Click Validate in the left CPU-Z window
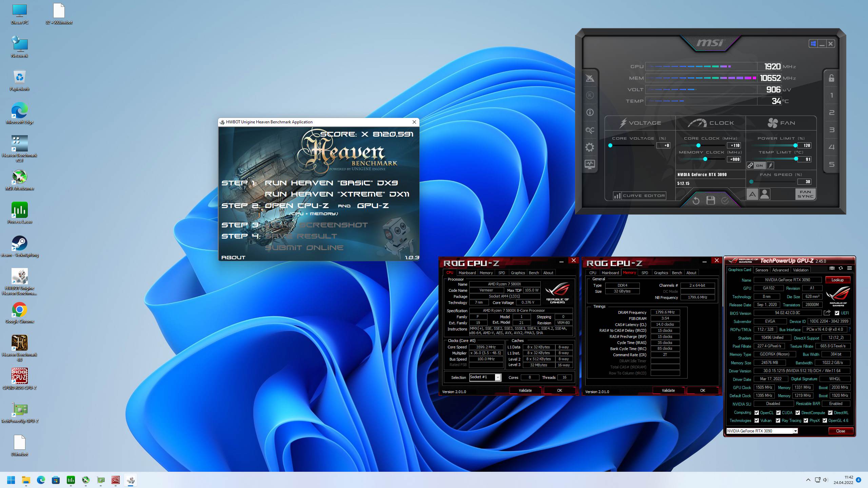 (x=525, y=390)
